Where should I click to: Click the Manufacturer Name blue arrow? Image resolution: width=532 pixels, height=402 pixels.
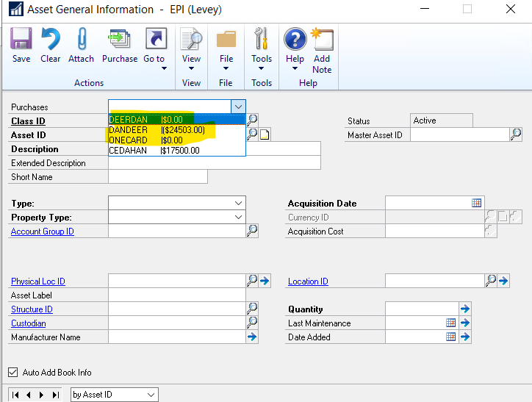point(252,337)
